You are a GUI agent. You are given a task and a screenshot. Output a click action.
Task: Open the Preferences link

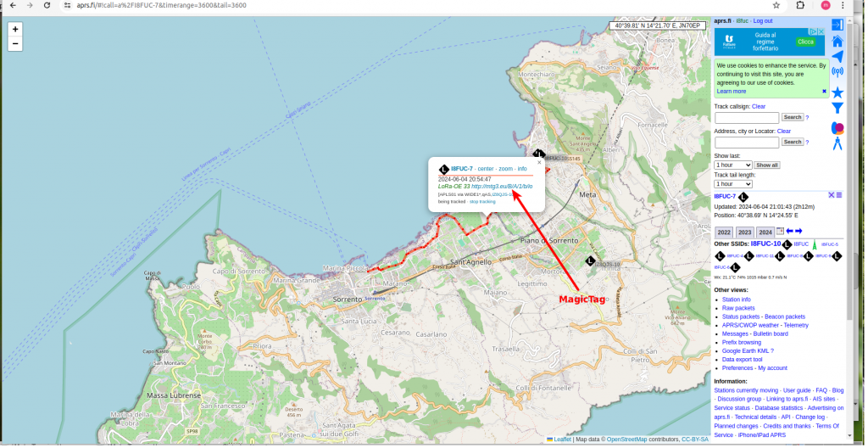click(x=737, y=368)
